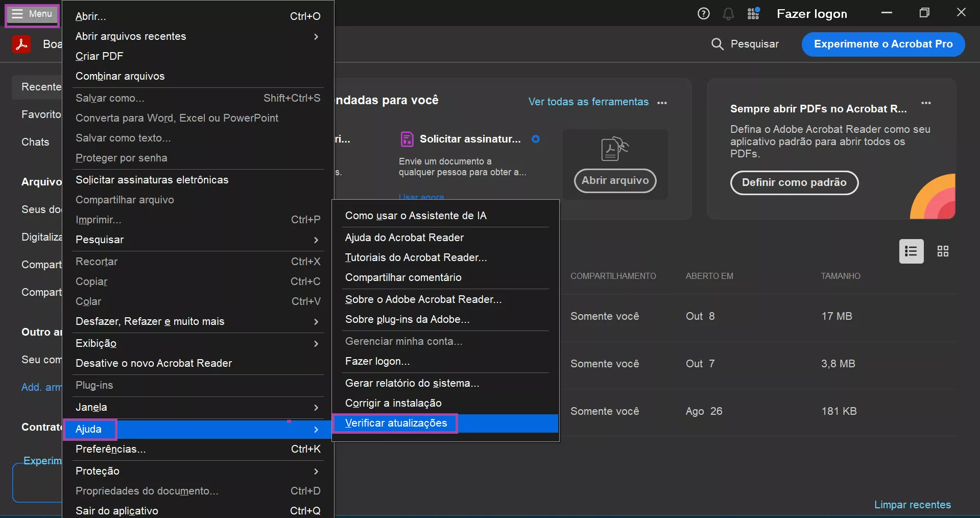The image size is (980, 518).
Task: Click the search magnifier icon
Action: click(x=717, y=44)
